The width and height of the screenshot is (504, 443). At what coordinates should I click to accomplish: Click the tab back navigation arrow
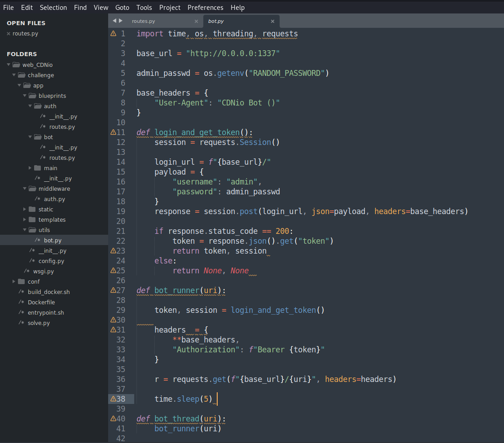pos(114,21)
